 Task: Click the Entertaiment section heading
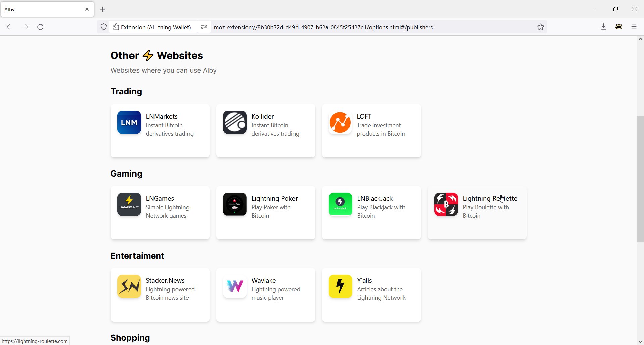coord(138,256)
